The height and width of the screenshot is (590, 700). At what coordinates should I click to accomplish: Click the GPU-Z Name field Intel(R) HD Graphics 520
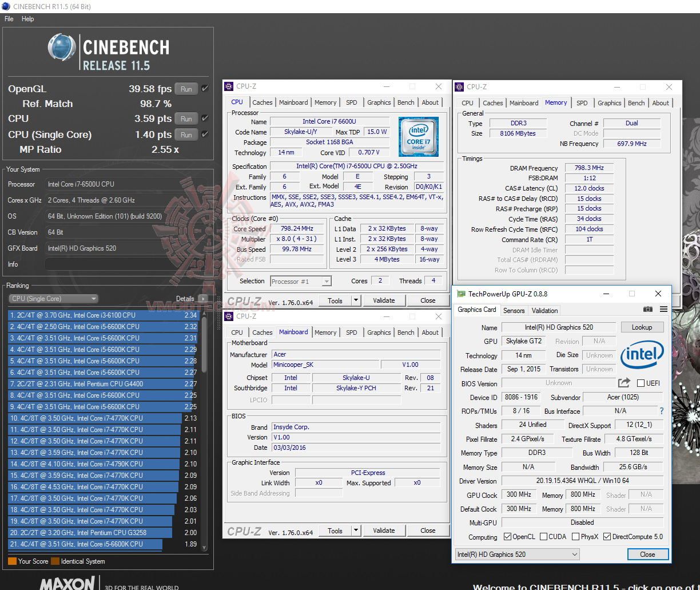tap(559, 327)
